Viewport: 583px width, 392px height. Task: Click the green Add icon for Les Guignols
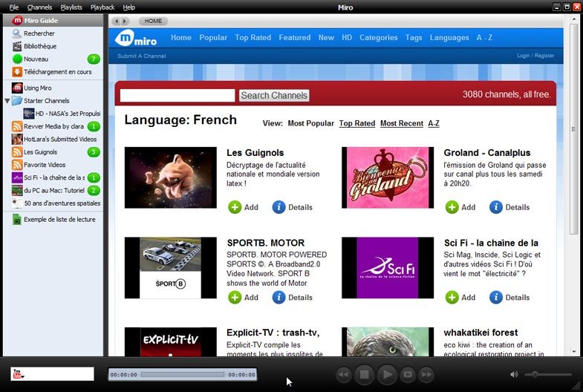click(x=235, y=207)
